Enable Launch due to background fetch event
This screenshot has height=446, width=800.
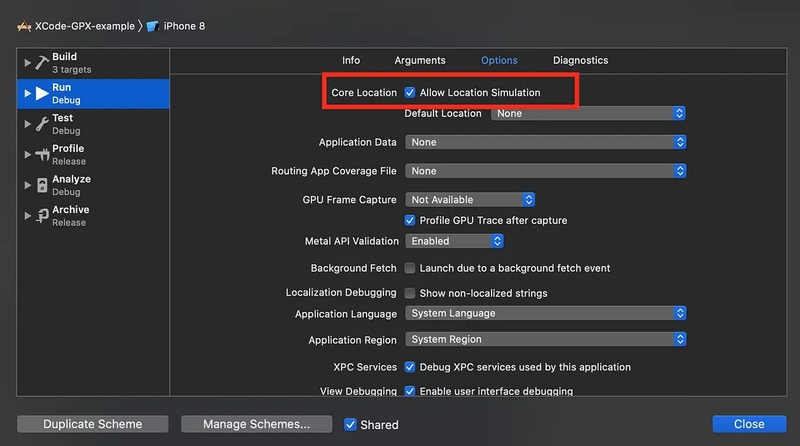(x=410, y=268)
